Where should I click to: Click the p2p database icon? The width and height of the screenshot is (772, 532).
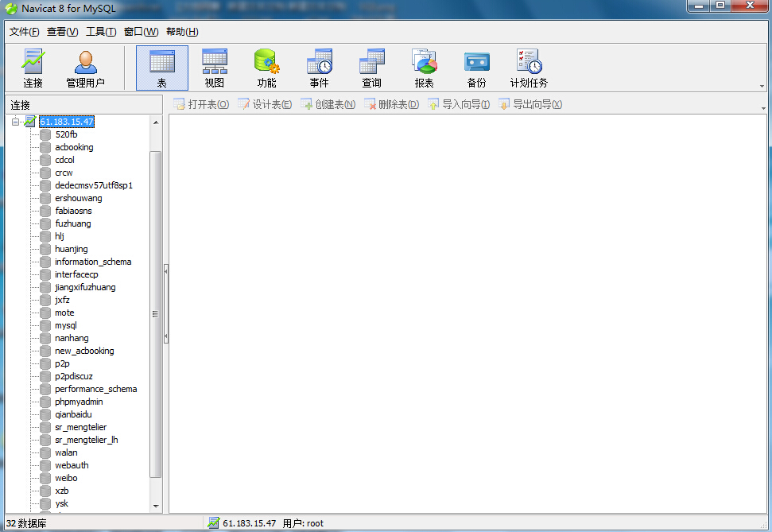[45, 363]
